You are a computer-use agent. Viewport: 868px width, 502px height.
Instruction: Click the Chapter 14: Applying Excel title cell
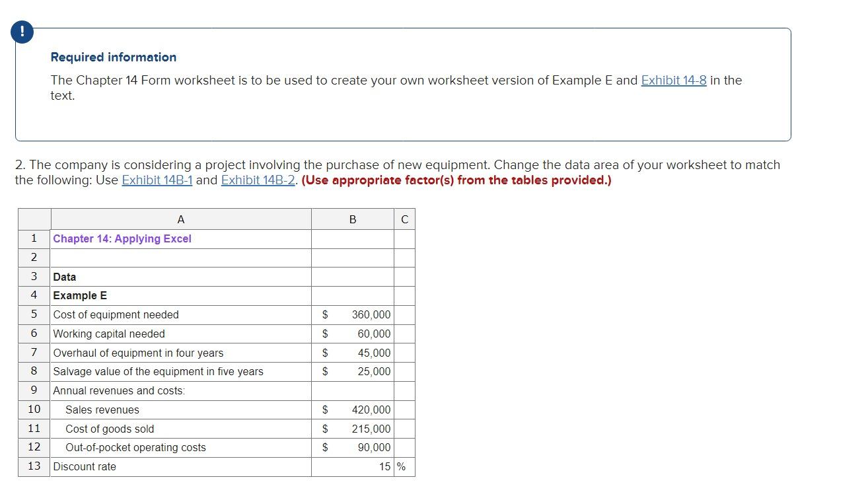click(123, 238)
